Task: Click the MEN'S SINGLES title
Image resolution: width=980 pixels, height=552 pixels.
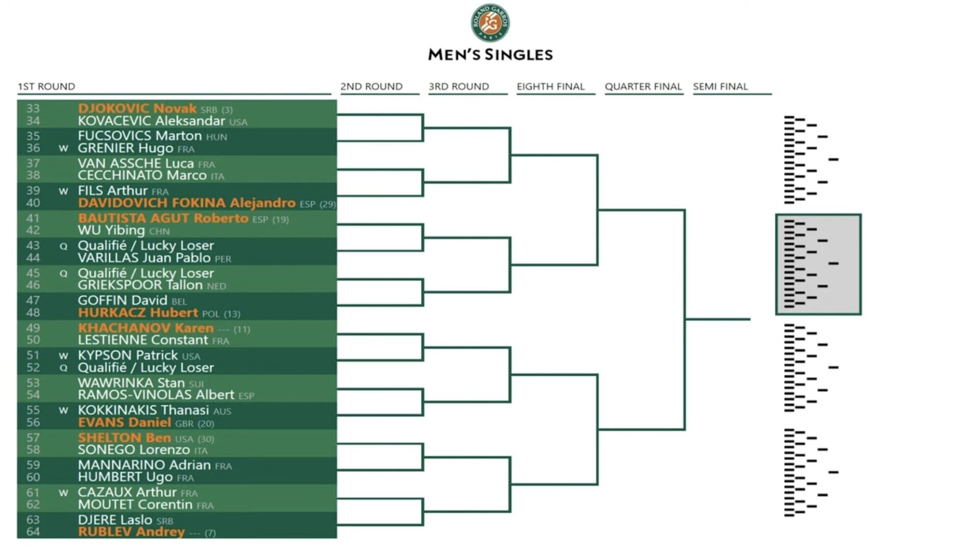Action: [x=490, y=55]
